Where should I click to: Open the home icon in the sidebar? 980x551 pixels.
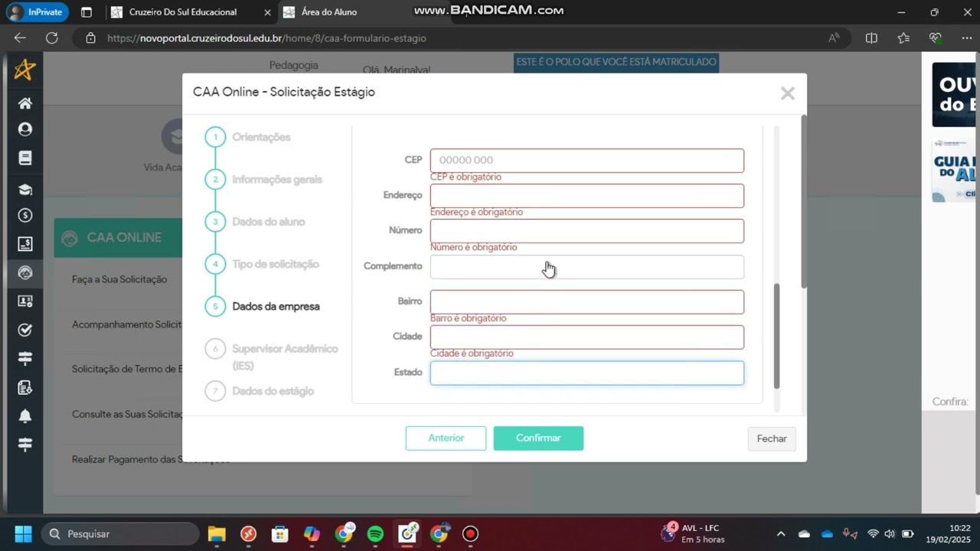point(25,103)
